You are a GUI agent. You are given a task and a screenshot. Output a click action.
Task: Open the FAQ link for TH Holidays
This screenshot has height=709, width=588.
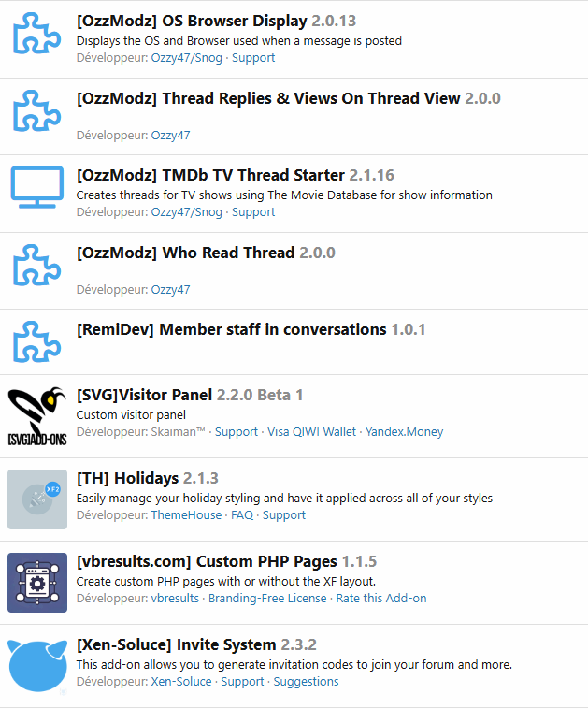242,515
